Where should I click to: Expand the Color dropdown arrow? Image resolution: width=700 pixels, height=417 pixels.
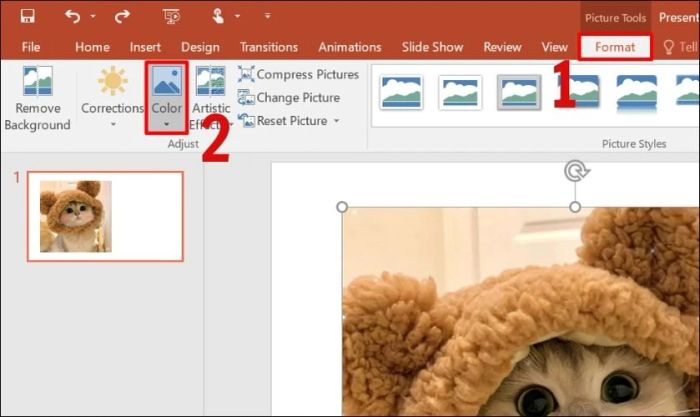coord(167,125)
